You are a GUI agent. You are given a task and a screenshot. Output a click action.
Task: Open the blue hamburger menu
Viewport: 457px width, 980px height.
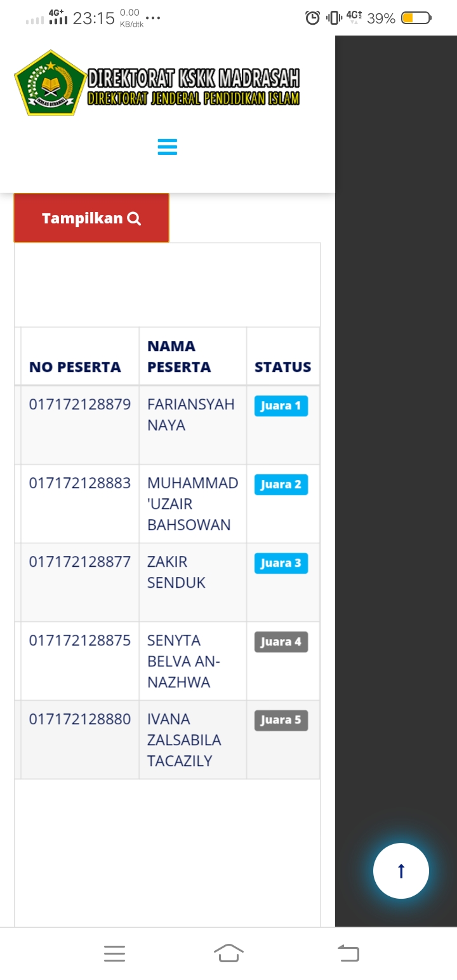pos(167,147)
